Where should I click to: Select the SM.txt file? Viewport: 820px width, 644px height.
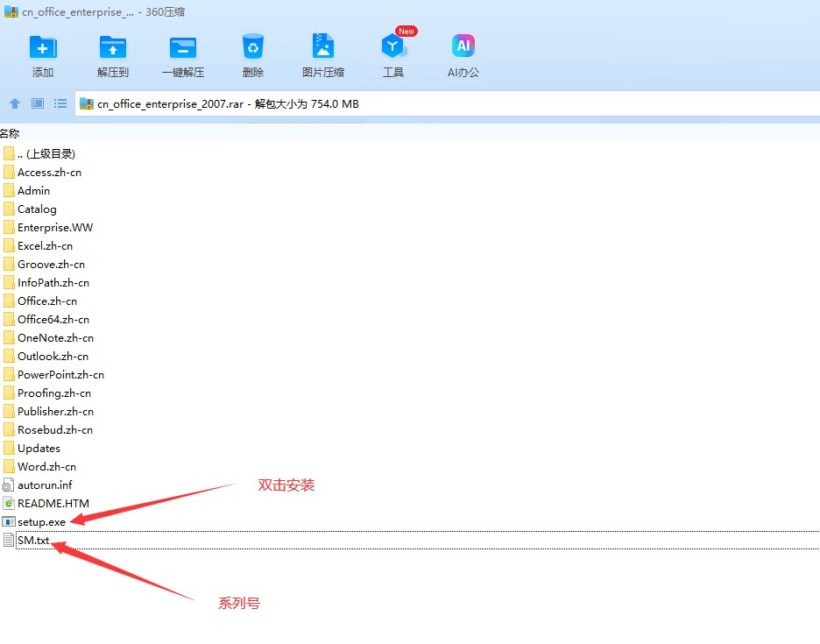tap(26, 540)
